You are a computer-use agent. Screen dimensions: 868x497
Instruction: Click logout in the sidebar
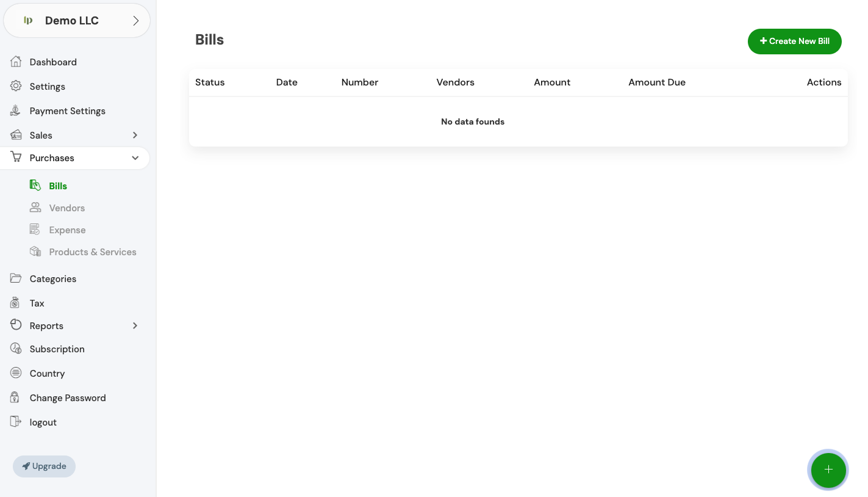click(43, 422)
